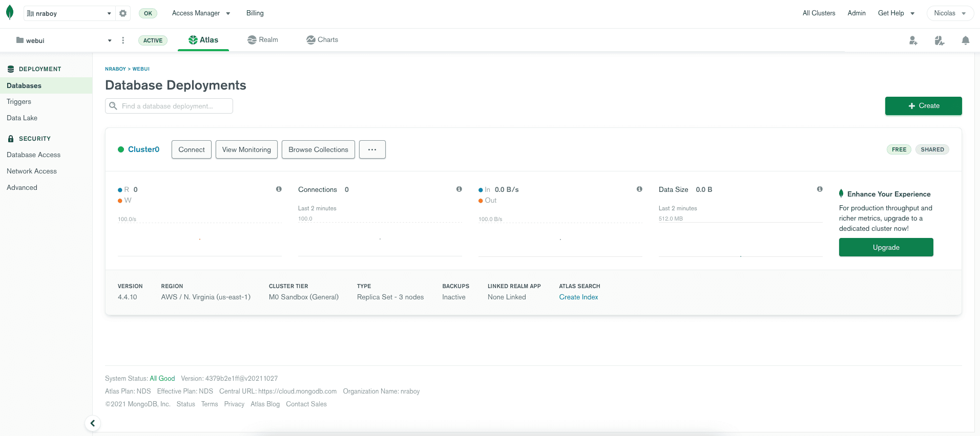Switch to the Charts tab
This screenshot has width=980, height=436.
click(322, 40)
